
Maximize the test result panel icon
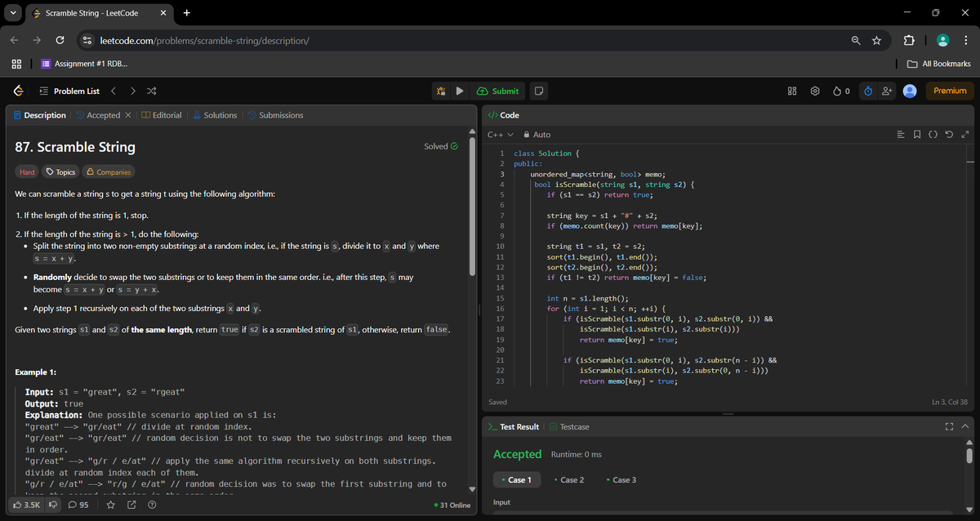[949, 426]
